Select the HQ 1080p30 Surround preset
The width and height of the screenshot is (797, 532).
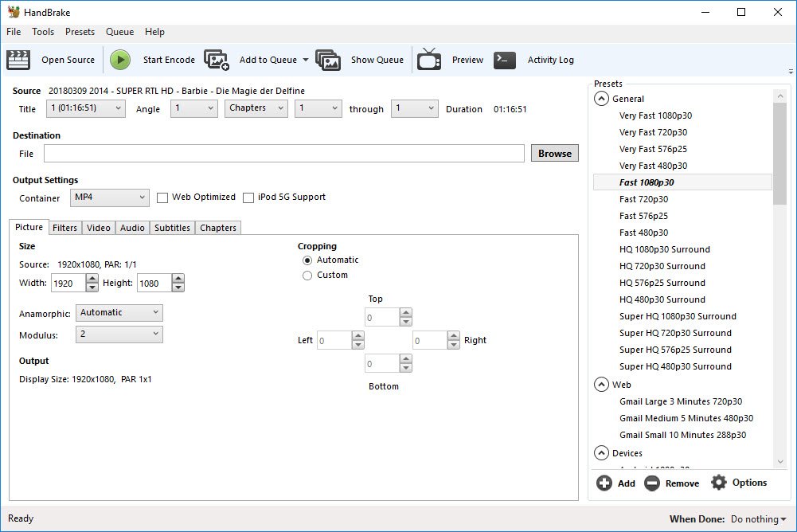click(x=664, y=249)
